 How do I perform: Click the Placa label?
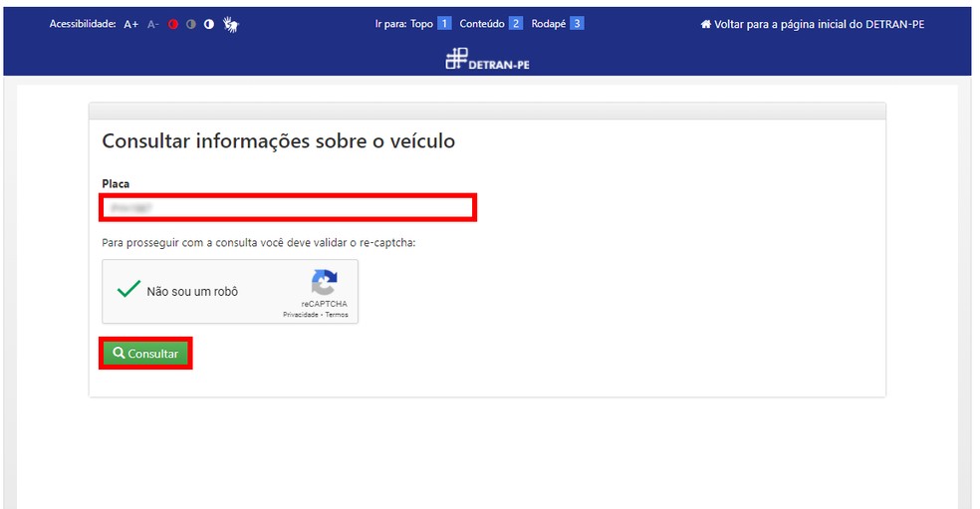[x=116, y=184]
